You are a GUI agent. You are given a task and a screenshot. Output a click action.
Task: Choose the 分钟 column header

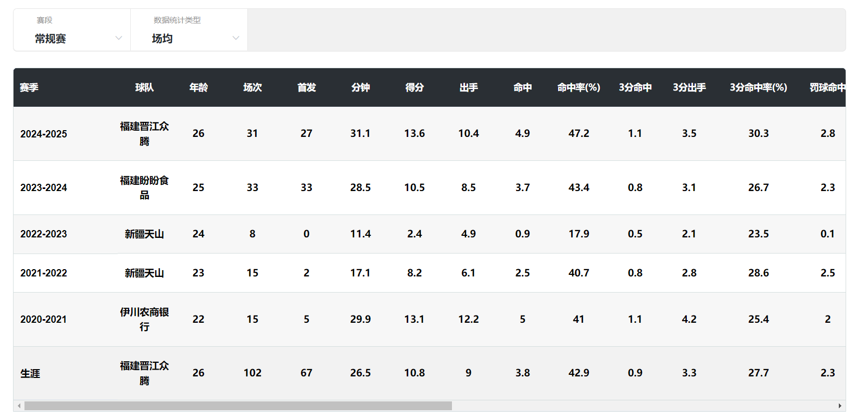(360, 87)
